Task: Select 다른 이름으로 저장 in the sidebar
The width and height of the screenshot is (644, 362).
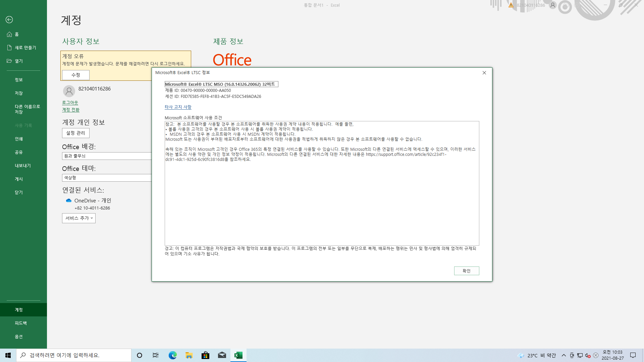Action: coord(23,109)
